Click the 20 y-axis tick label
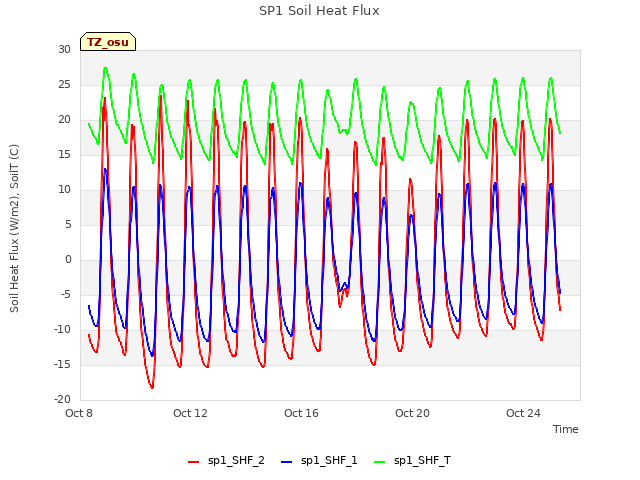The height and width of the screenshot is (480, 640). point(64,120)
